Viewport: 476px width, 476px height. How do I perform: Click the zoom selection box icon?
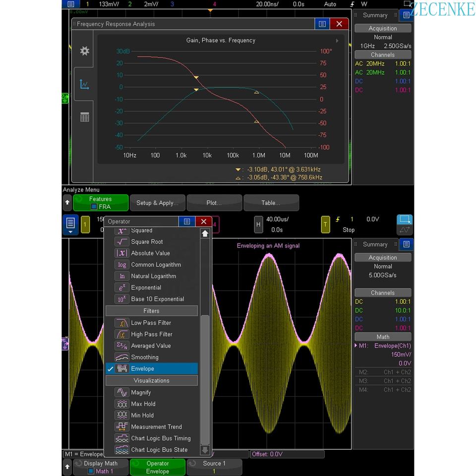coord(405,219)
